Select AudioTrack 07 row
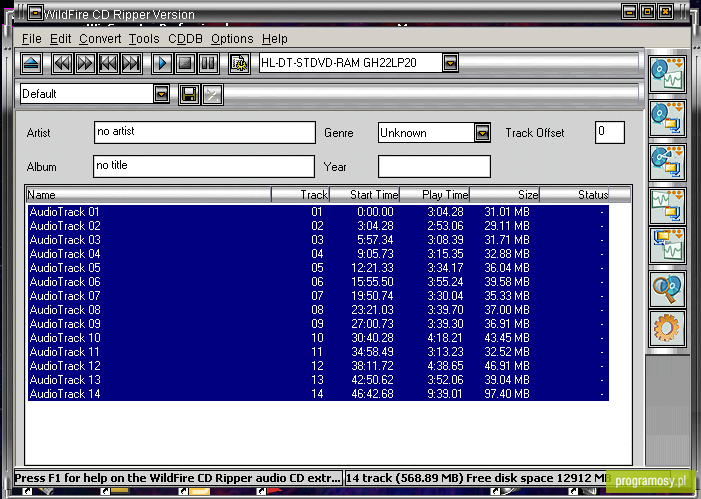 (318, 296)
